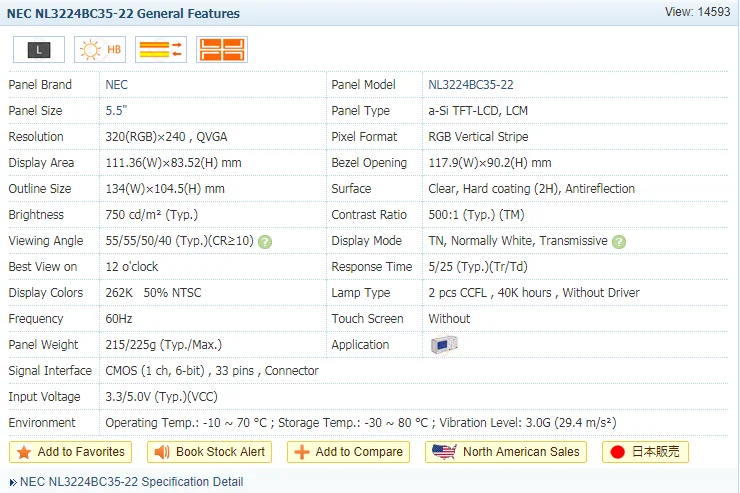Click the red circle Japan flag icon
This screenshot has width=740, height=493.
617,452
